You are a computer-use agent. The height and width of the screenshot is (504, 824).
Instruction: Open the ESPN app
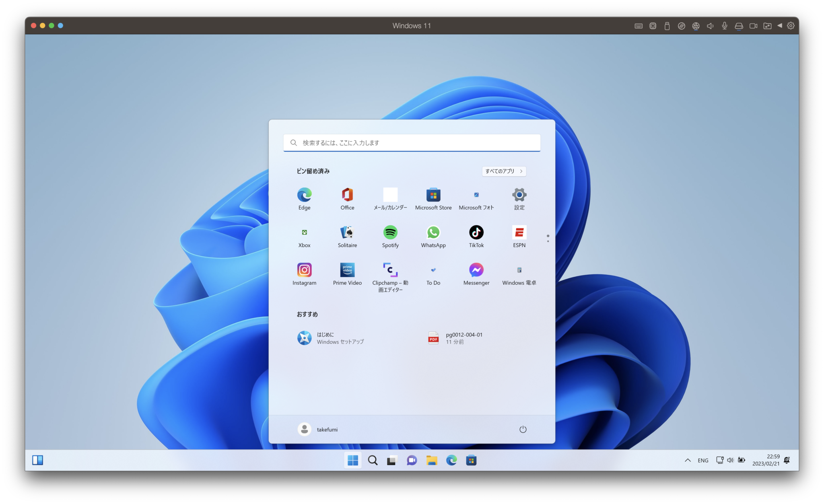519,237
